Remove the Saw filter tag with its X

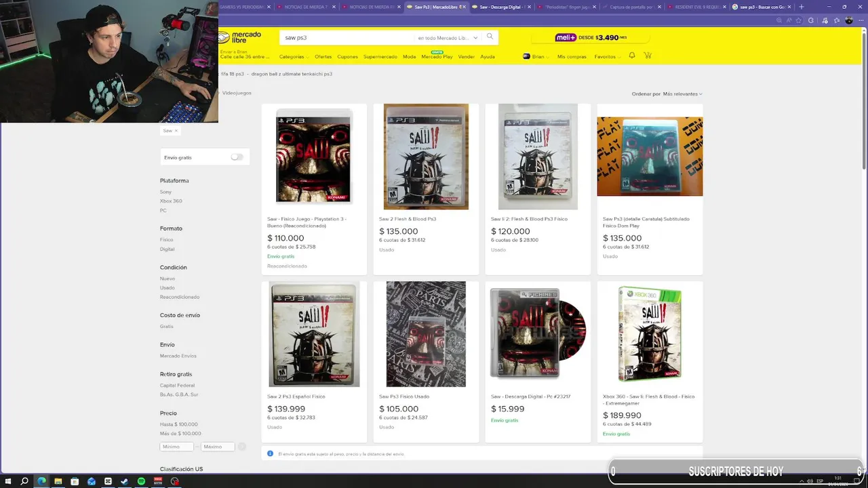coord(176,131)
